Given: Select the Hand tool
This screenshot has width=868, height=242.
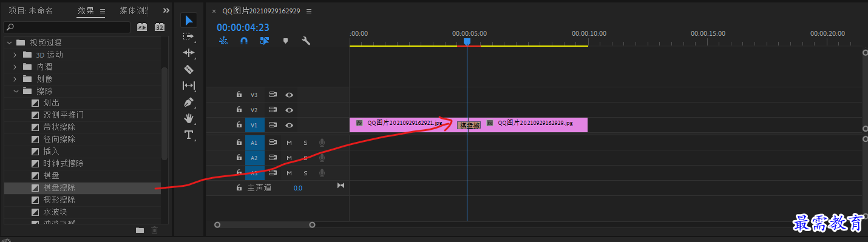Looking at the screenshot, I should [x=189, y=118].
